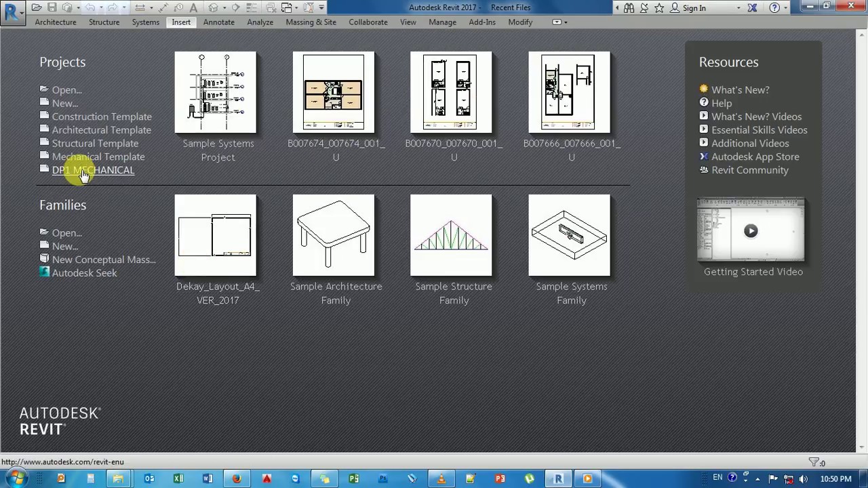The height and width of the screenshot is (488, 868).
Task: Click the Save icon in quick access toolbar
Action: coord(52,7)
